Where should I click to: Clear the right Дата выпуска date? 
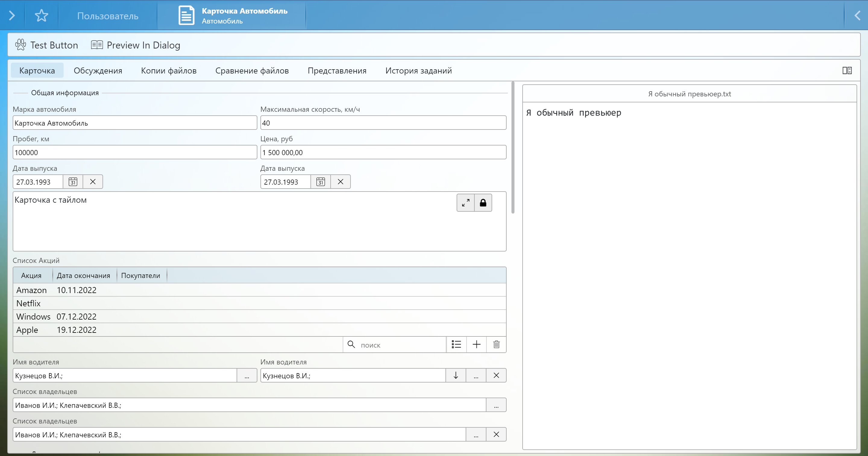[340, 182]
